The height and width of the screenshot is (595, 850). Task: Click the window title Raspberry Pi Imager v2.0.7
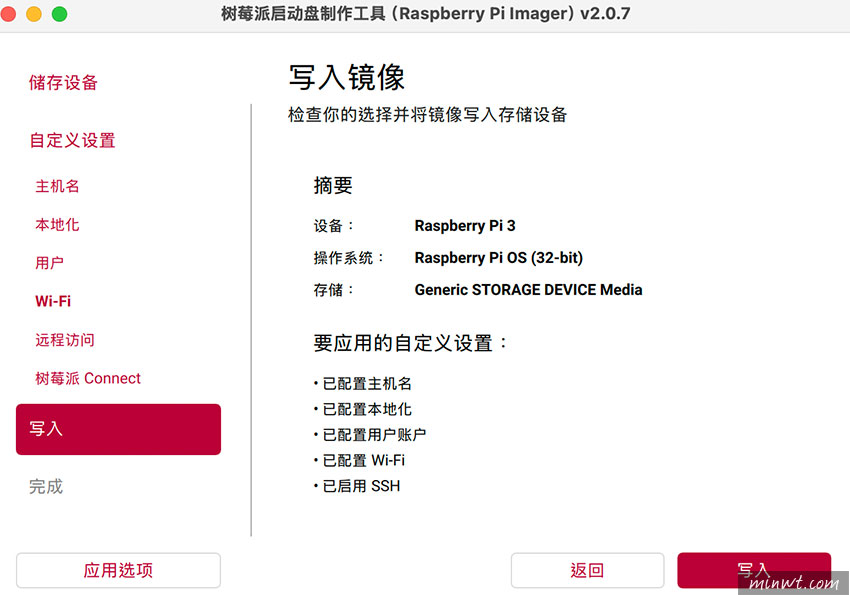(x=426, y=13)
